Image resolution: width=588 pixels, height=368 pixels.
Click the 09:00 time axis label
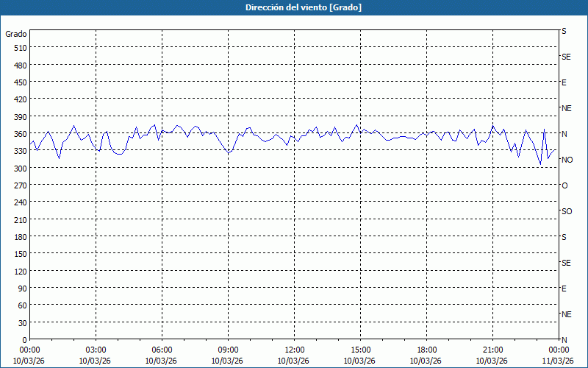tap(228, 350)
